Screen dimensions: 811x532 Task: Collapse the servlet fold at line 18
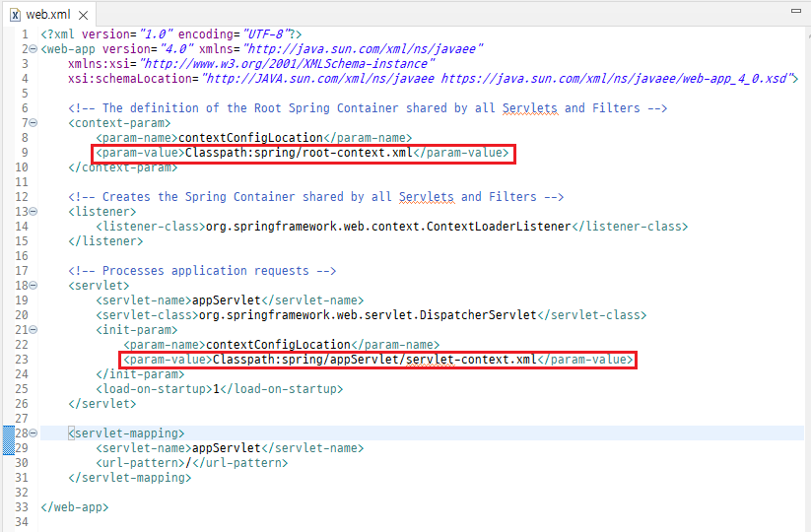[34, 286]
